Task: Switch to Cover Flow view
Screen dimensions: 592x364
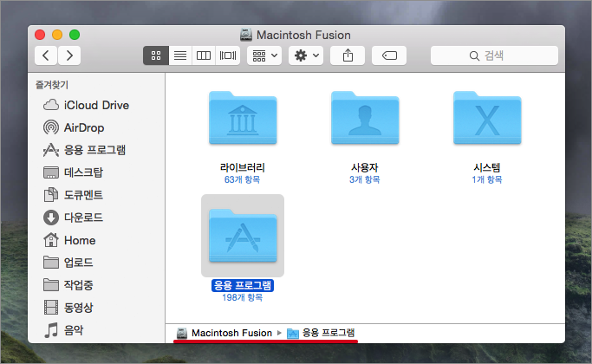Action: point(228,55)
